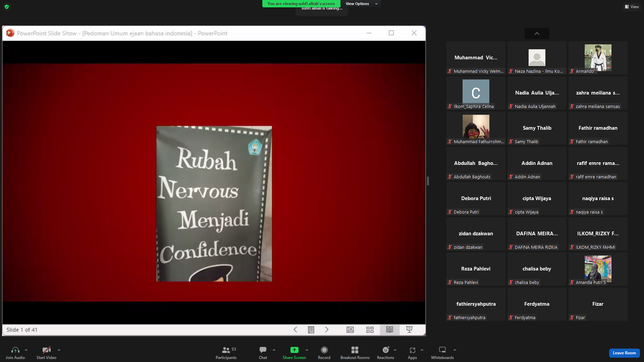Select Armando's video thumbnail
The image size is (644, 362).
[598, 58]
